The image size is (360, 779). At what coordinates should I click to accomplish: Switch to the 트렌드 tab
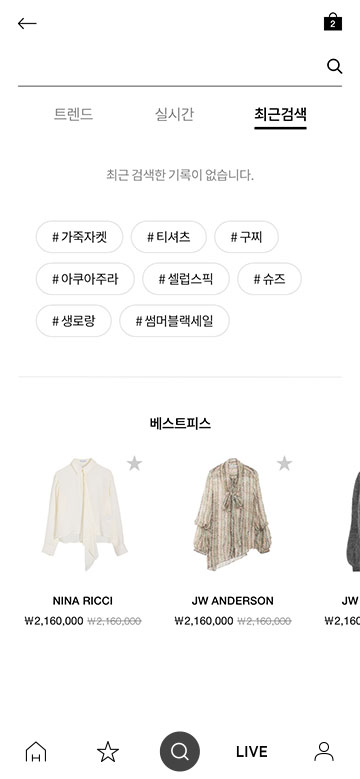[x=73, y=114]
